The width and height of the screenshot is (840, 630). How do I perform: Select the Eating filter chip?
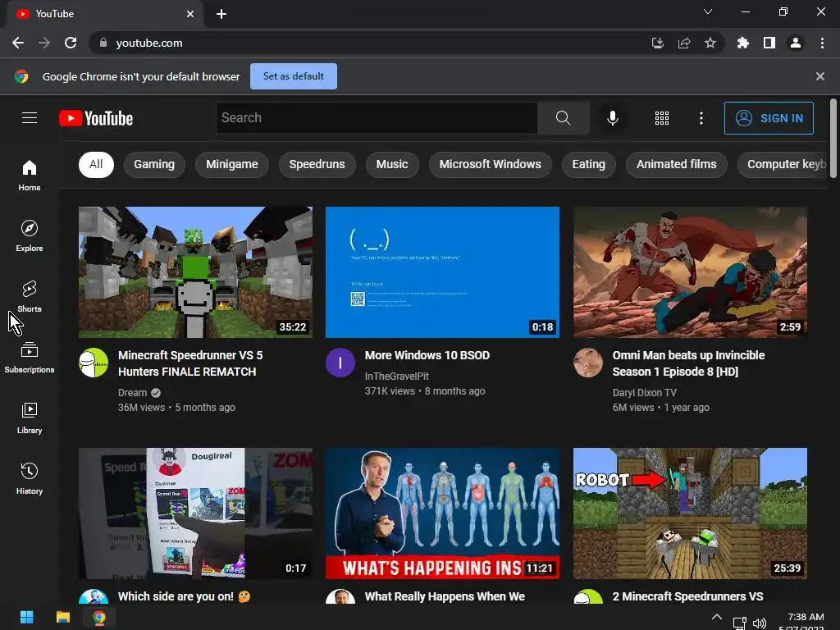[589, 164]
